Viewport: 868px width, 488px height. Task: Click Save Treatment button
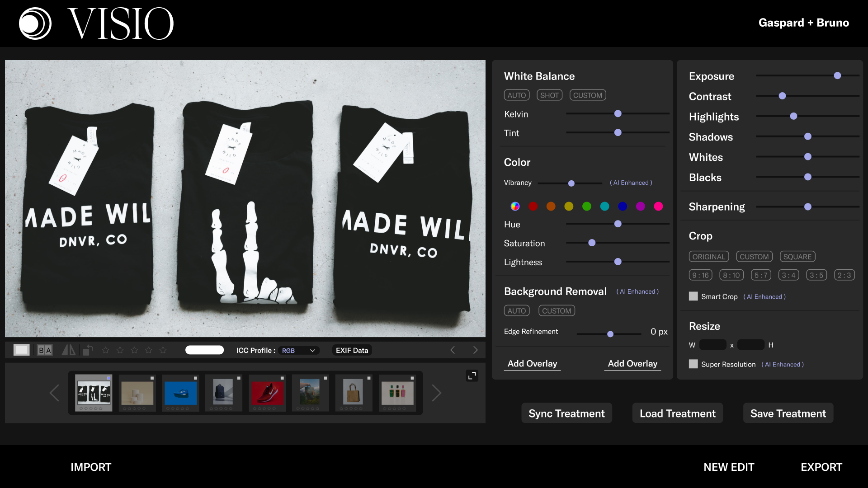788,413
